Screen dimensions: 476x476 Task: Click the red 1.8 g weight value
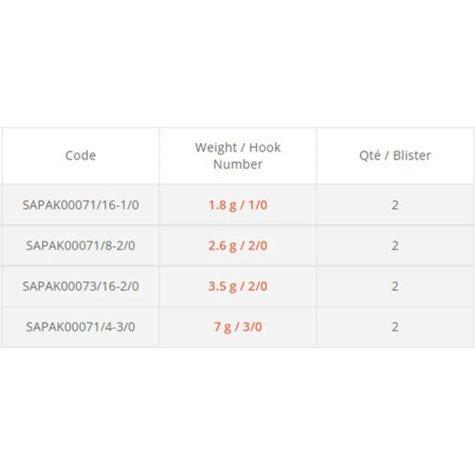point(220,205)
